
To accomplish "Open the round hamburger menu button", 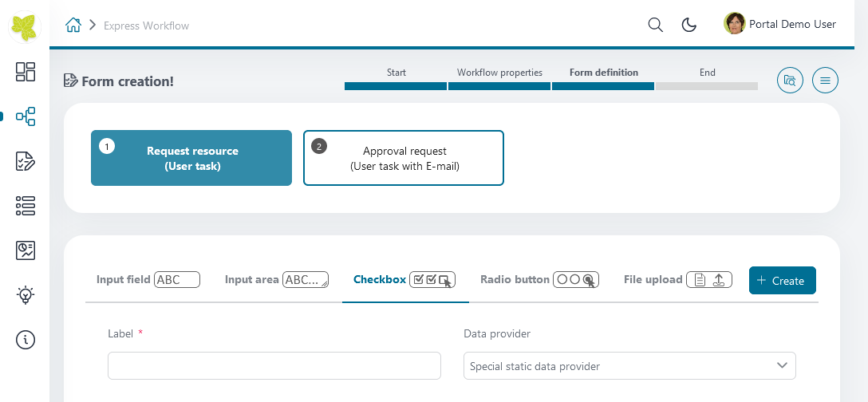I will [825, 81].
